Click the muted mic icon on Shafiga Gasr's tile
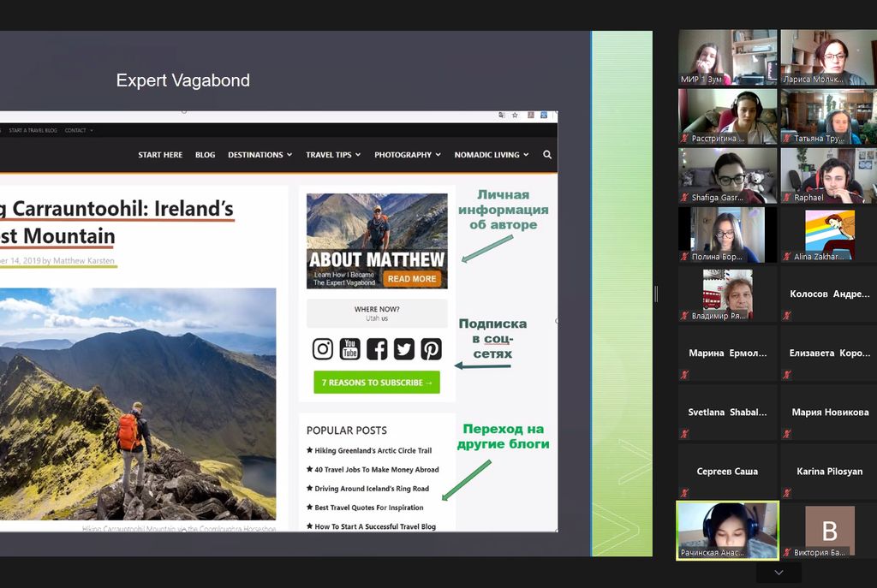The height and width of the screenshot is (588, 877). (684, 198)
